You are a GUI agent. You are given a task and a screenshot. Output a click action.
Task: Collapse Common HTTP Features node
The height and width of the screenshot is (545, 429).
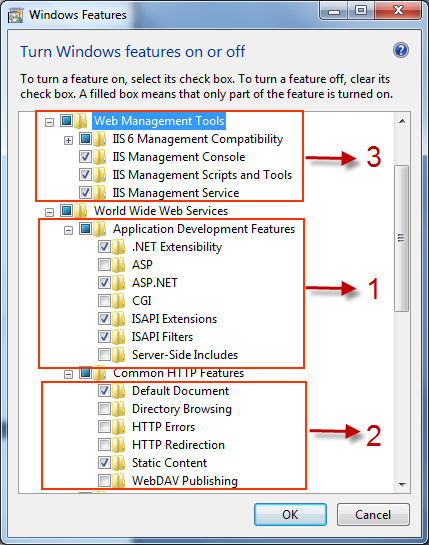pyautogui.click(x=68, y=374)
